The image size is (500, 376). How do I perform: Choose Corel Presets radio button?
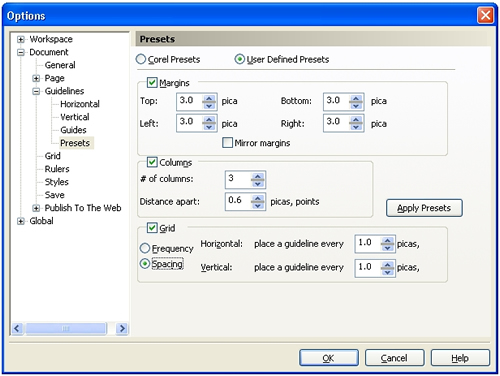click(x=141, y=59)
